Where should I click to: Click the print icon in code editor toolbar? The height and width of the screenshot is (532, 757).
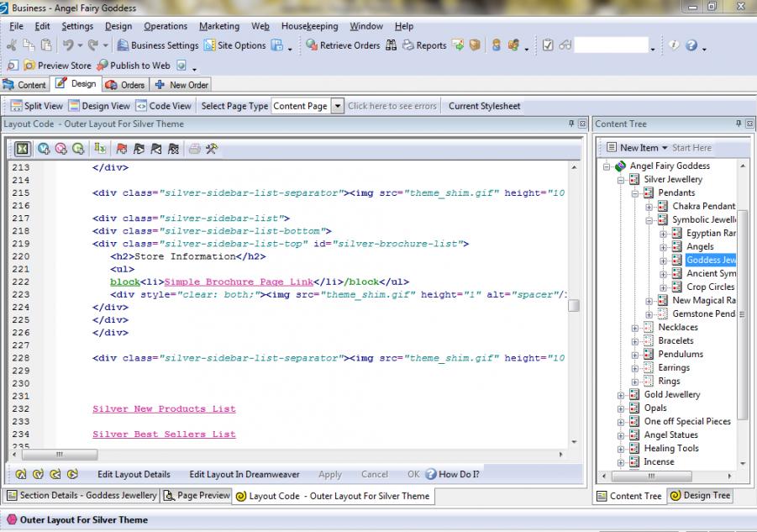(x=195, y=149)
